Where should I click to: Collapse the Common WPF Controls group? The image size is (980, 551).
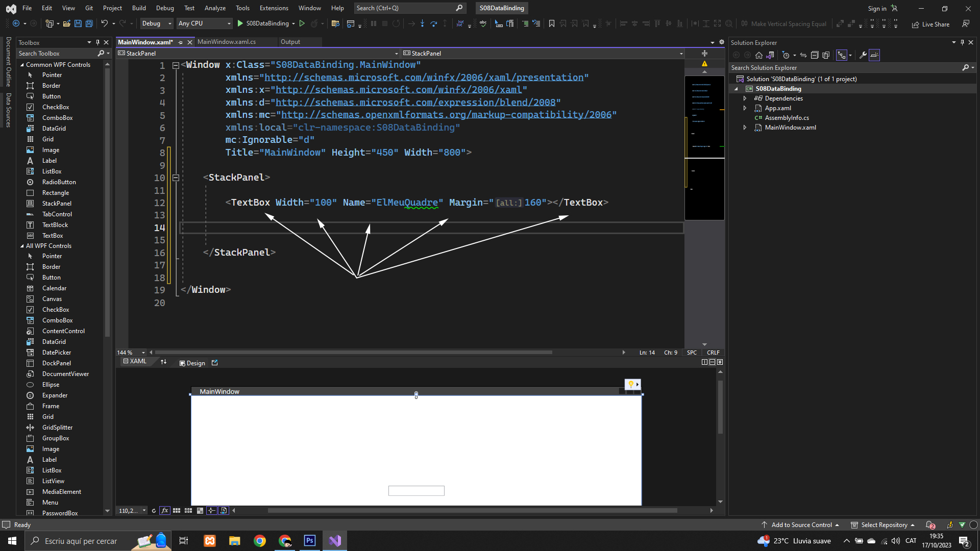click(x=22, y=65)
